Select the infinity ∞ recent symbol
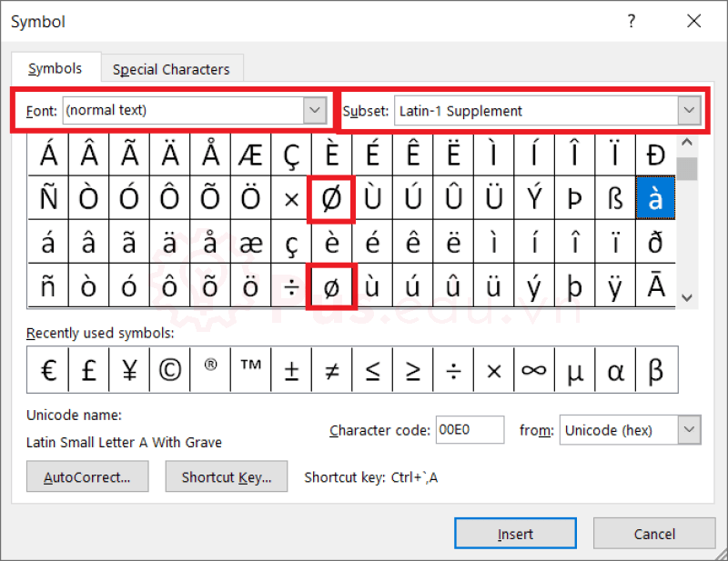Screen dimensions: 728x561 (534, 371)
